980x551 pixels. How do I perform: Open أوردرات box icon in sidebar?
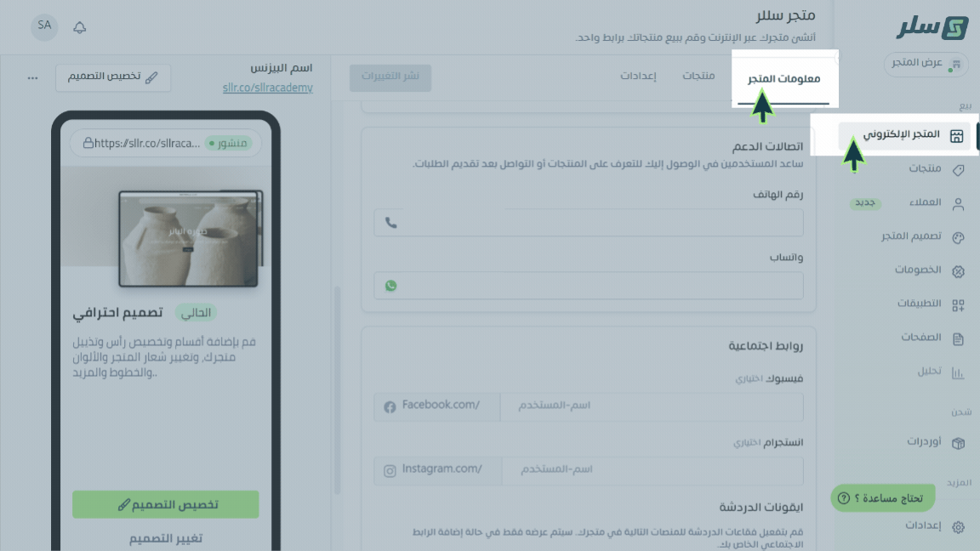[958, 443]
